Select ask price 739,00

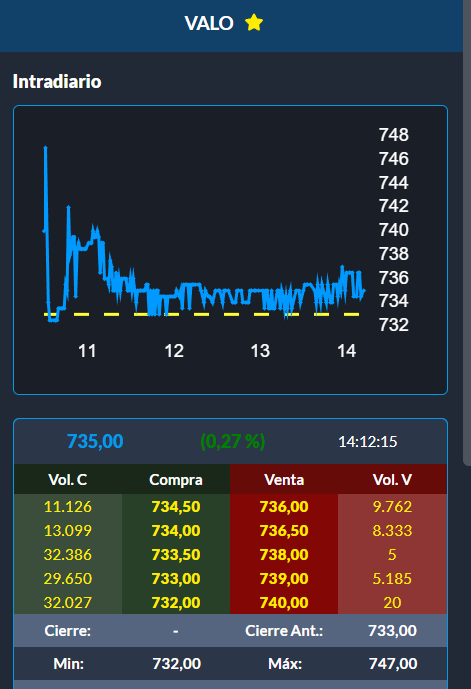[284, 578]
